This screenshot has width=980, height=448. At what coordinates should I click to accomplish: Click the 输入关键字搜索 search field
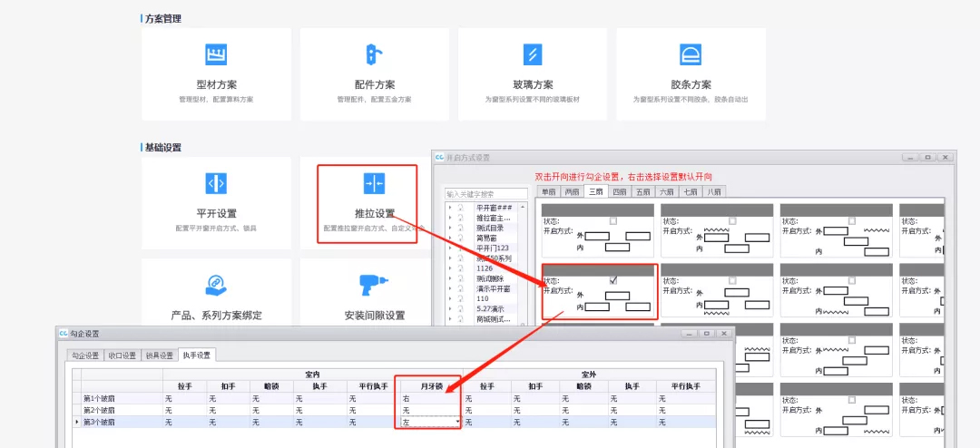[x=486, y=194]
